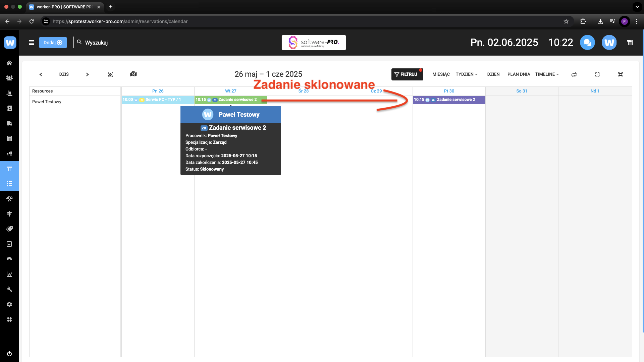Go to next week arrow
644x362 pixels.
click(87, 74)
